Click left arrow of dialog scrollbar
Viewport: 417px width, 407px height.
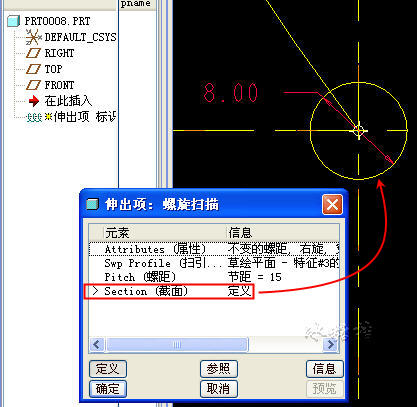tap(97, 344)
